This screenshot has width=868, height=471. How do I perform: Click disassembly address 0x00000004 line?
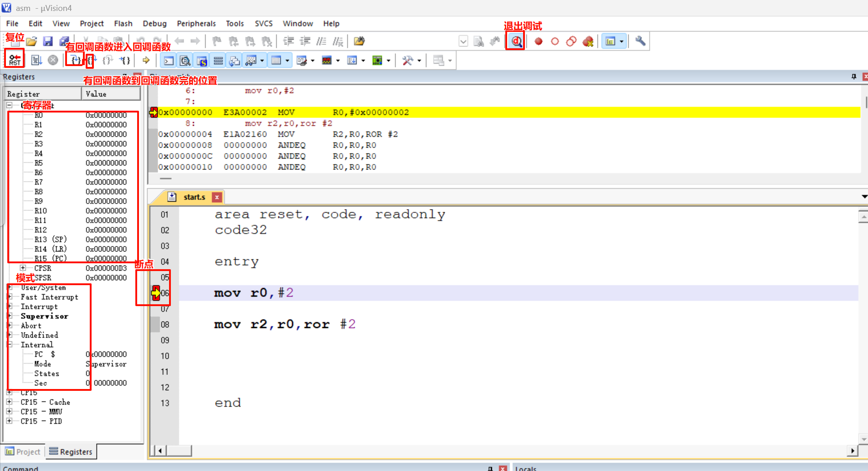pos(278,134)
